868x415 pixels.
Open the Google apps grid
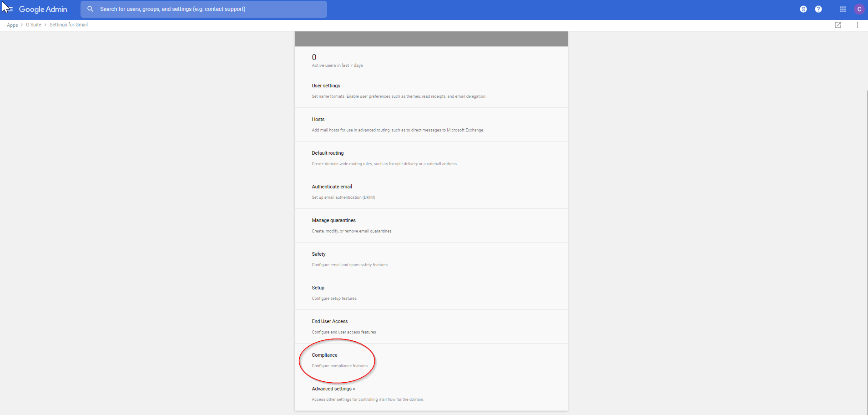point(843,9)
